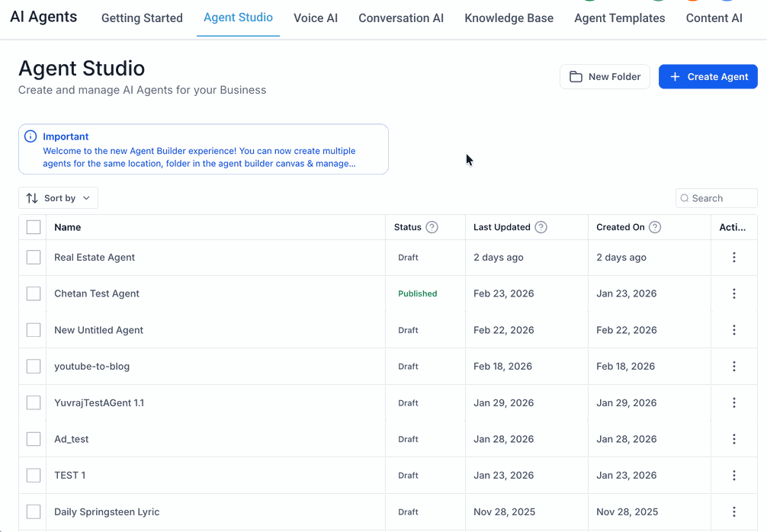Click the Name column header
Screen dimensions: 767x532
68,227
